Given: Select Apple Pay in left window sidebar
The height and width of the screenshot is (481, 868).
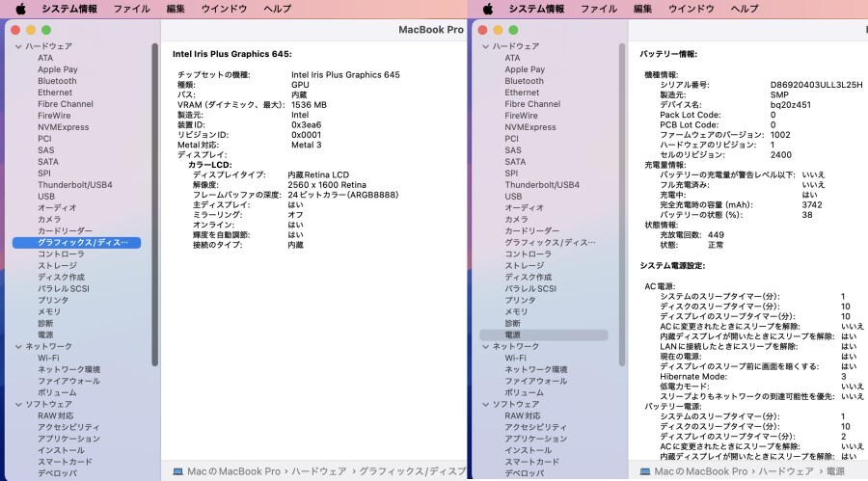Looking at the screenshot, I should (x=58, y=69).
